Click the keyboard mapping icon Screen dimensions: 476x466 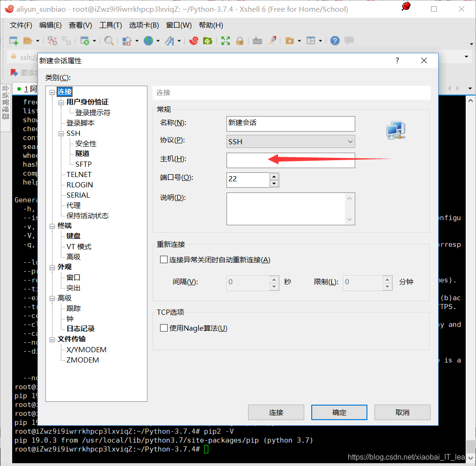pos(257,41)
